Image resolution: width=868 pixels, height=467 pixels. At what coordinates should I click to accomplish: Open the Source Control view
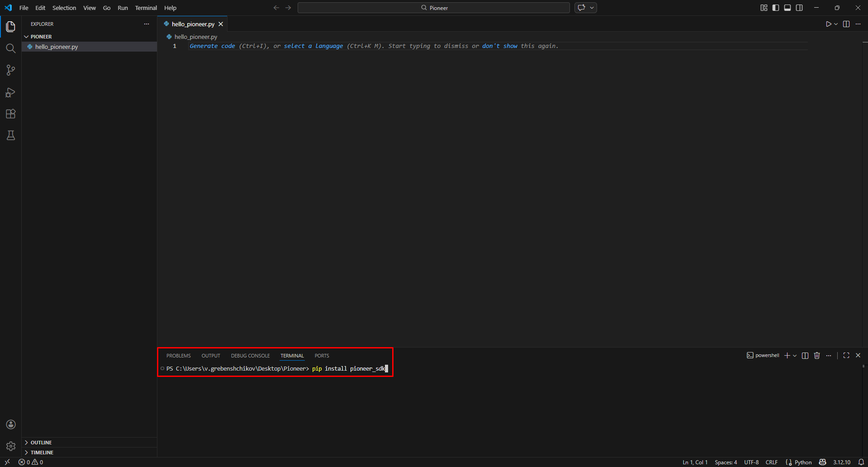click(11, 70)
